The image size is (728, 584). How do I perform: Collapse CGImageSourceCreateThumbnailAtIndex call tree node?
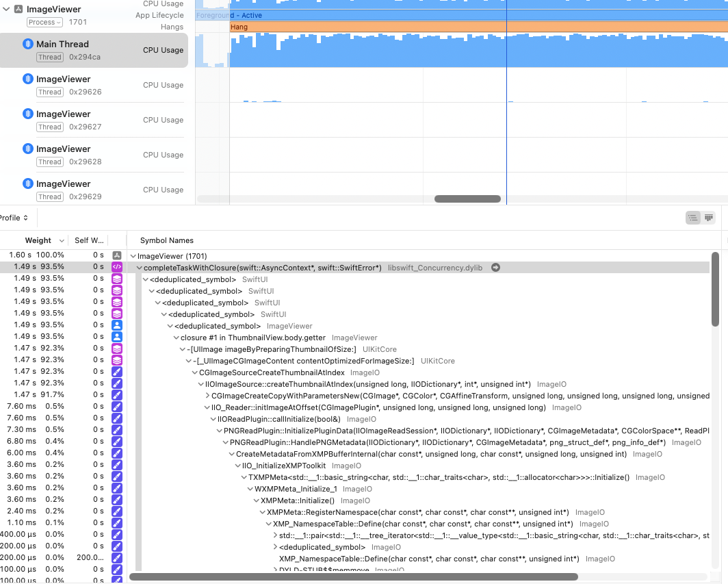[195, 372]
